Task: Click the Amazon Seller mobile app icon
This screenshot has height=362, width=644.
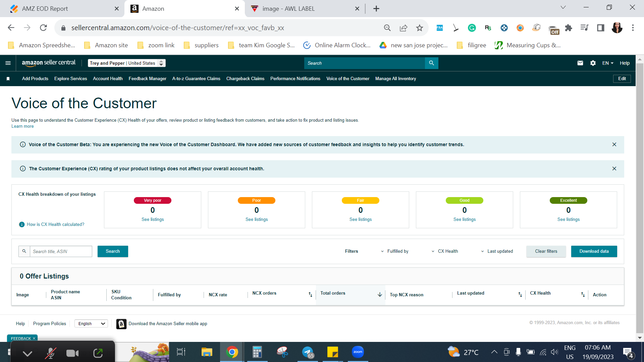Action: [121, 324]
